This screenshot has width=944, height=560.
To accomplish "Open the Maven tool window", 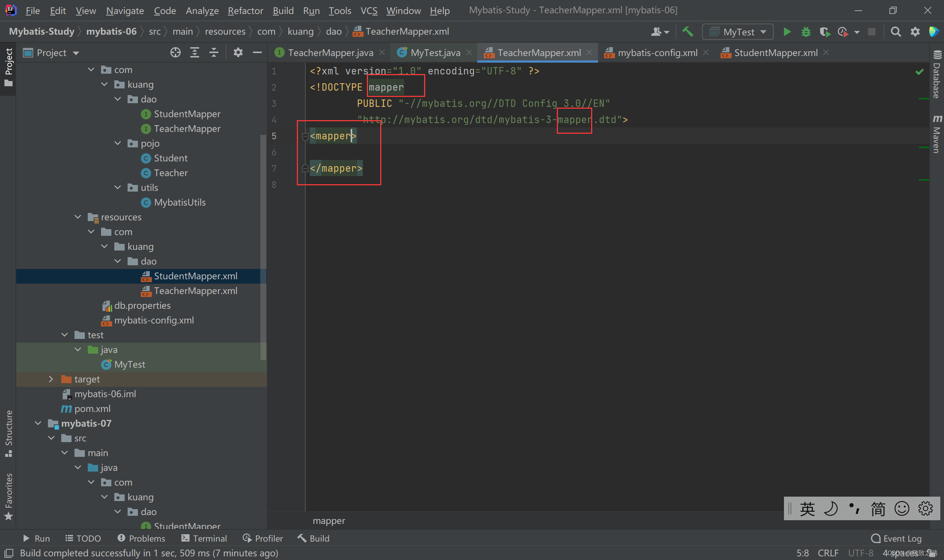I will 937,134.
